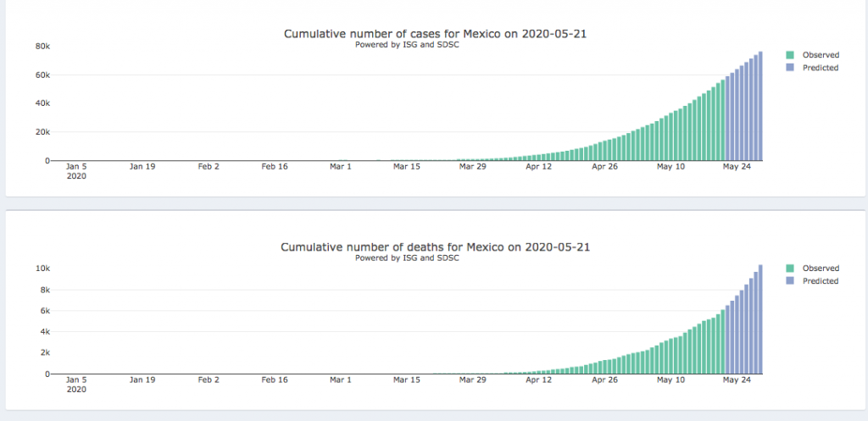
Task: Click the Mar 15 label on deaths x-axis
Action: 406,380
